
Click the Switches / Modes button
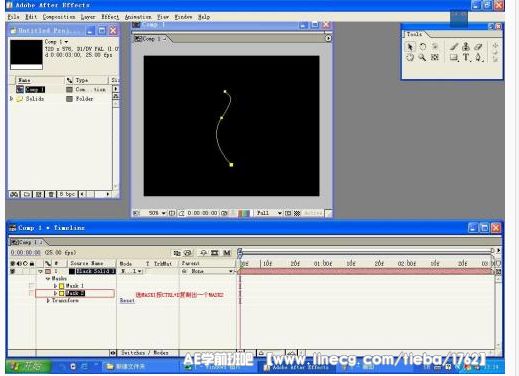pos(145,353)
